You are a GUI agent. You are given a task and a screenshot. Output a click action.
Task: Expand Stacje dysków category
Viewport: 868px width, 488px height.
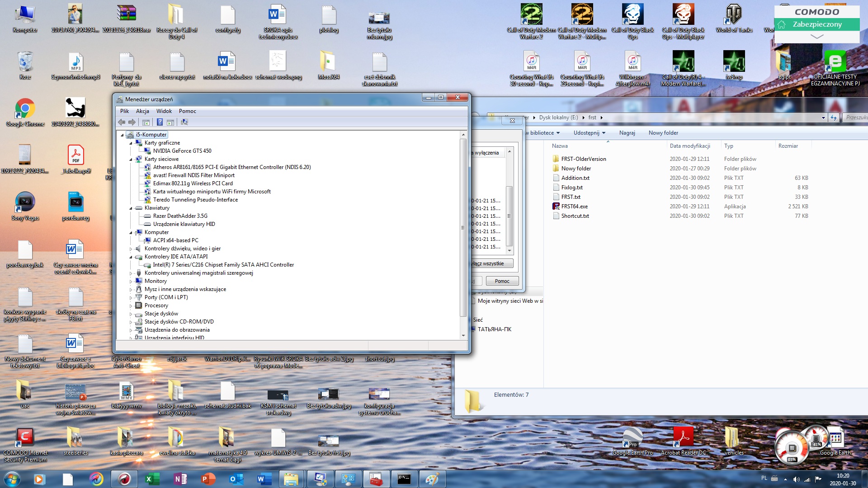coord(131,314)
